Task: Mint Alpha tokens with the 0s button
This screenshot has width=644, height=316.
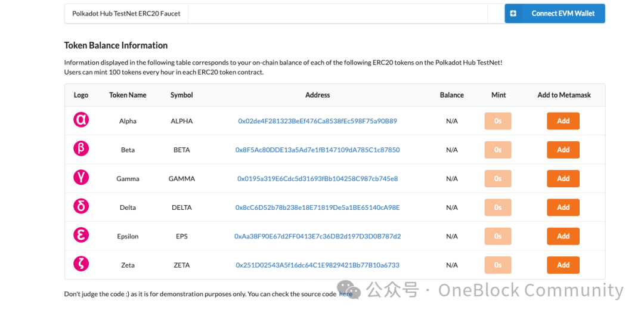Action: [x=498, y=121]
